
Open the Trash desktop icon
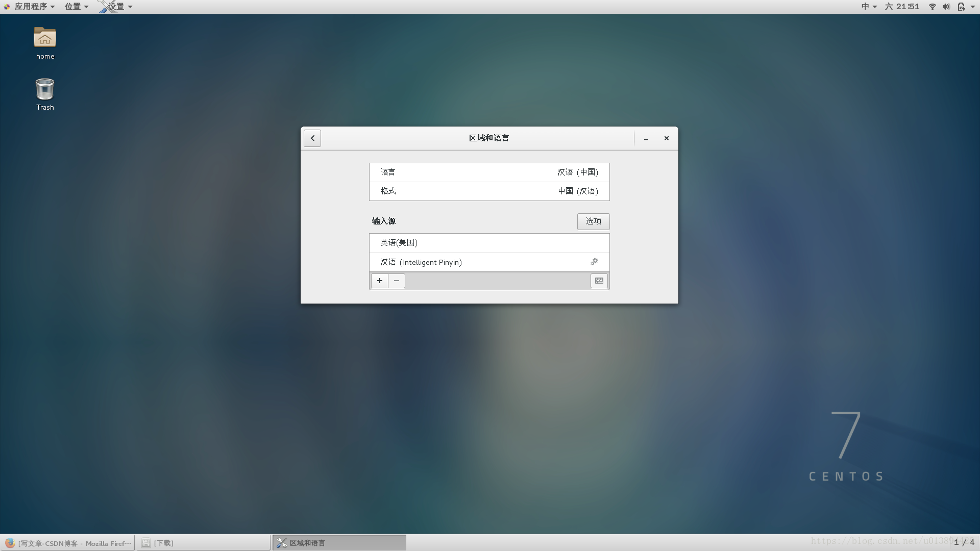coord(45,94)
